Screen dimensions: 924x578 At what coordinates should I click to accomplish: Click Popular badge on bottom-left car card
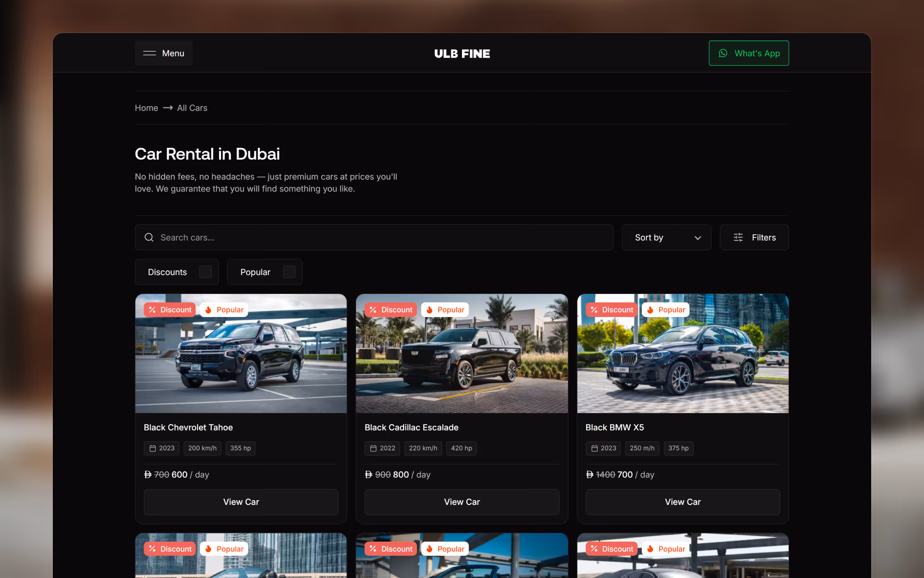(x=224, y=549)
